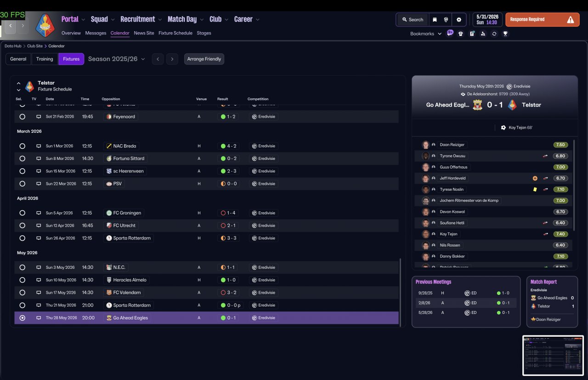Screen dimensions: 588x380
Task: Click the injury icon on Jeff Hardeveld row
Action: click(535, 178)
